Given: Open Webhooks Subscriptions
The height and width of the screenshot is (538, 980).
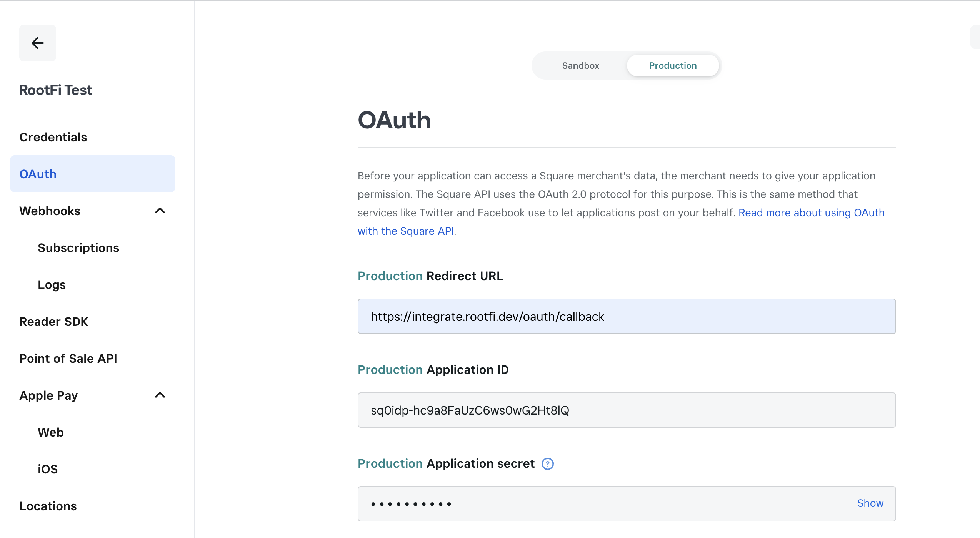Looking at the screenshot, I should 78,248.
